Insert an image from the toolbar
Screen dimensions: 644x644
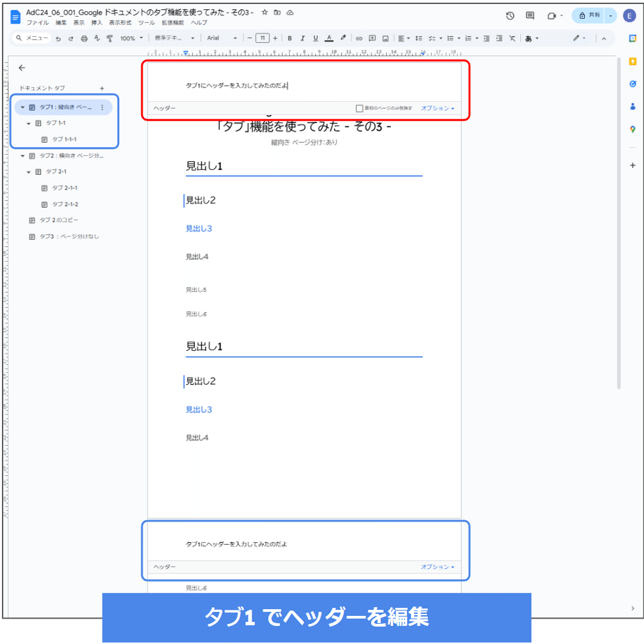(x=386, y=38)
